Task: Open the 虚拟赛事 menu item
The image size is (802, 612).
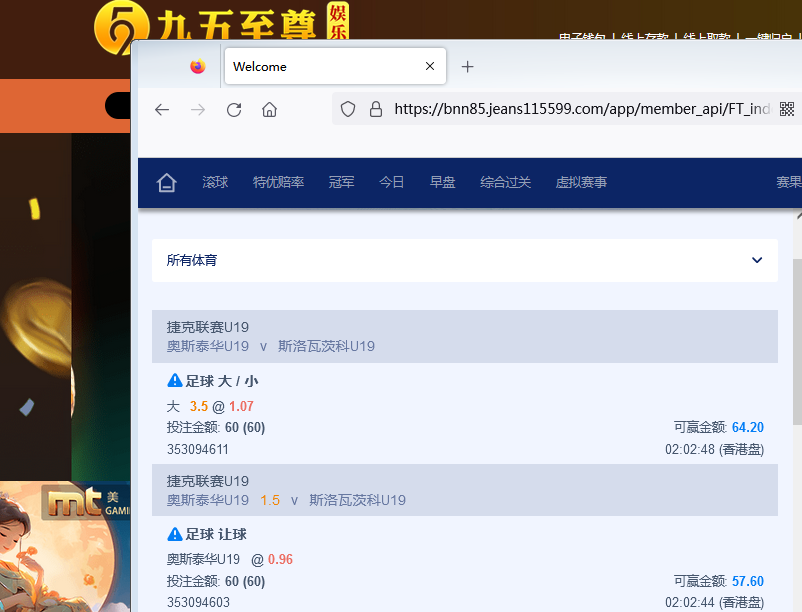Action: pos(581,183)
